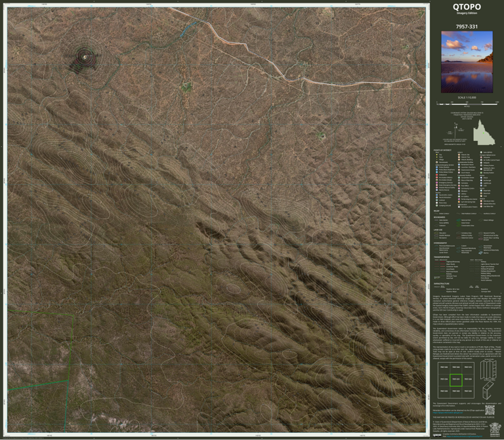Click the QTOPO title text

[467, 7]
